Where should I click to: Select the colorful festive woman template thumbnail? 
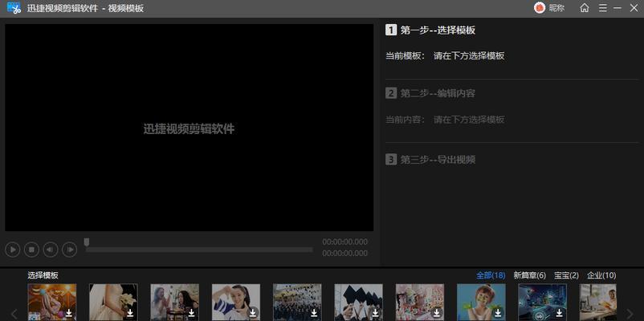pyautogui.click(x=52, y=302)
